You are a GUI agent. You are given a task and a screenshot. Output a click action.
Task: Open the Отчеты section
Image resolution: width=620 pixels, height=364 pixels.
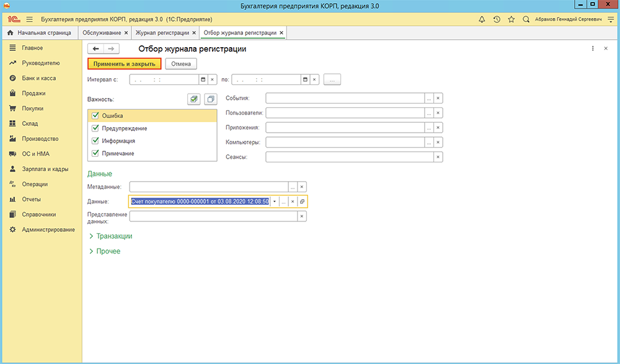31,200
